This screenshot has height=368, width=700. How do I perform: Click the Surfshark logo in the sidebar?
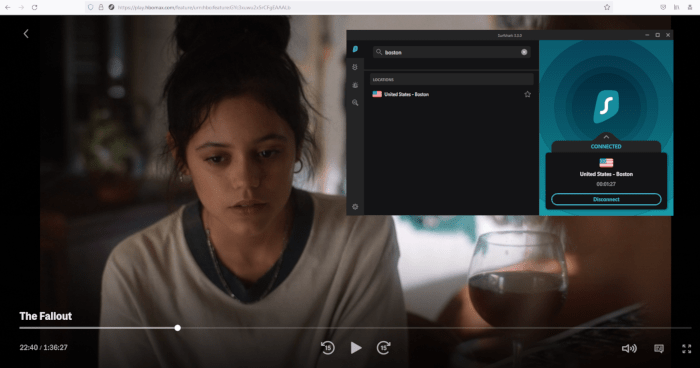pyautogui.click(x=355, y=49)
